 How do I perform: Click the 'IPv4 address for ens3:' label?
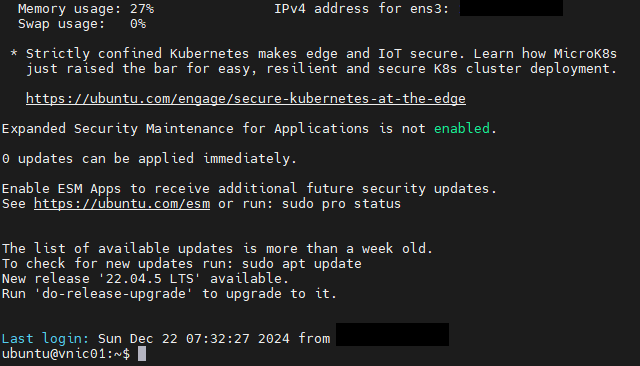point(361,9)
